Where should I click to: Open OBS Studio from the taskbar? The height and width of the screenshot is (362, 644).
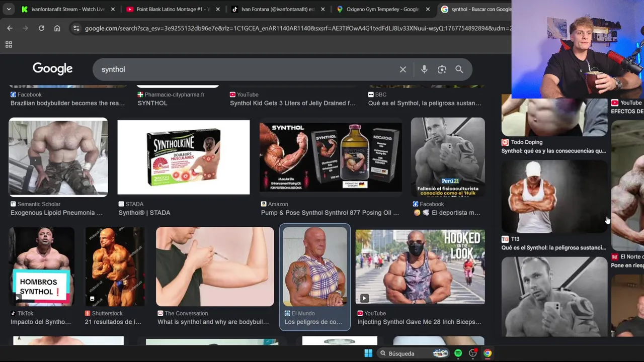point(472,353)
